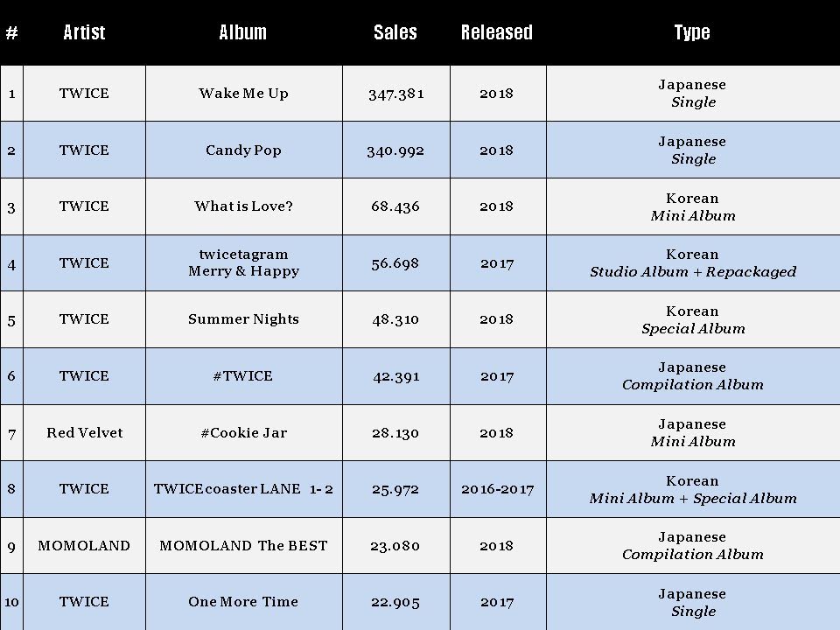Click the Album column header

[x=243, y=32]
